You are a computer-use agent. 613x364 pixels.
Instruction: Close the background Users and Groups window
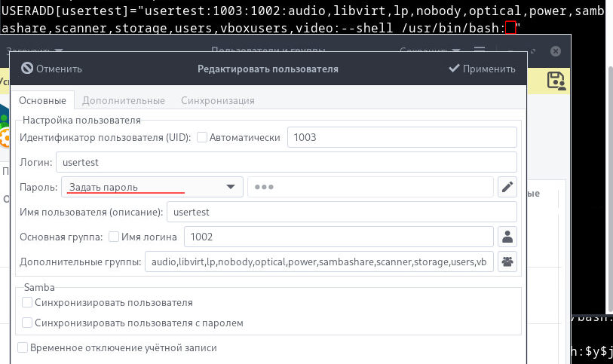coord(556,51)
